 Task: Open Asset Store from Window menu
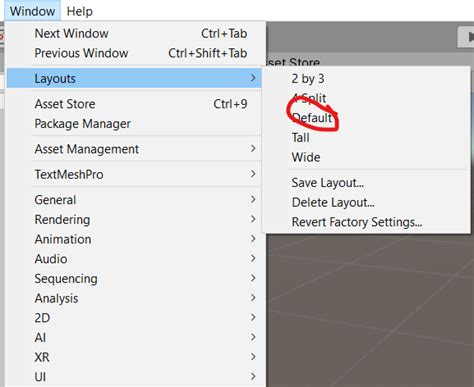point(133,104)
